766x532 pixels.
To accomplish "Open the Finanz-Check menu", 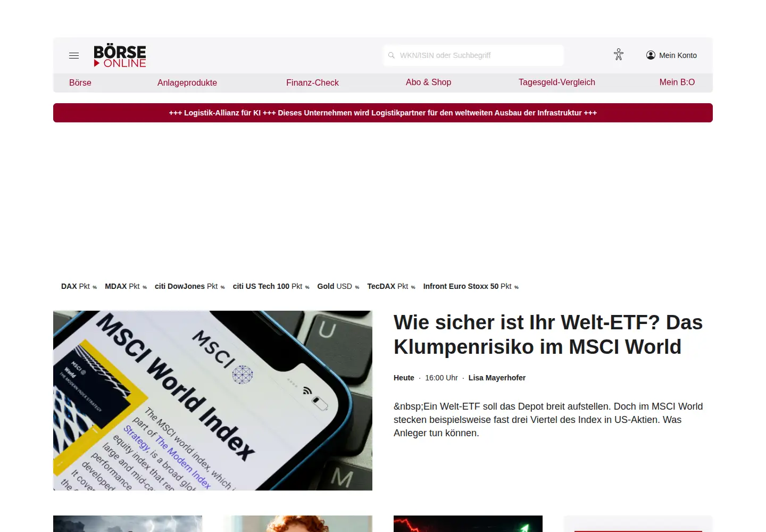I will pos(312,82).
